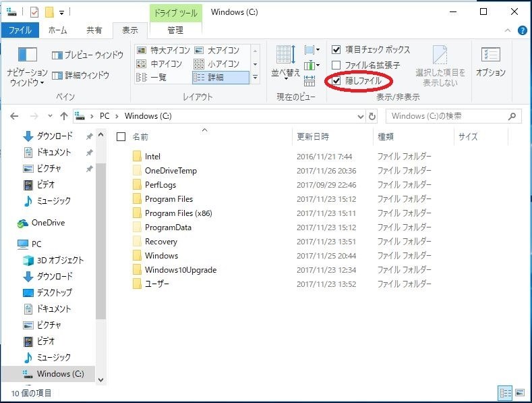Switch to the ホーム tab
Viewport: 532px width, 403px height.
click(x=58, y=30)
